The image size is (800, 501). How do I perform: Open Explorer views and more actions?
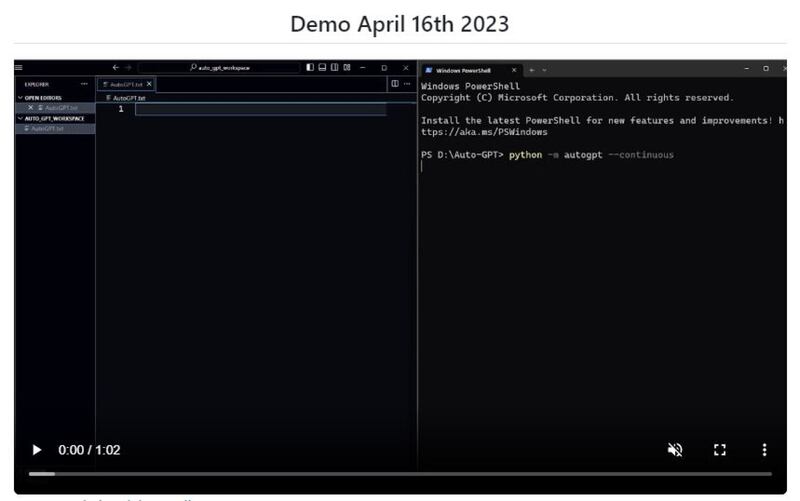84,84
